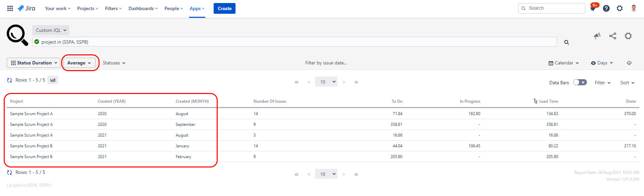Click the chart icon beside Rows count

[x=53, y=80]
